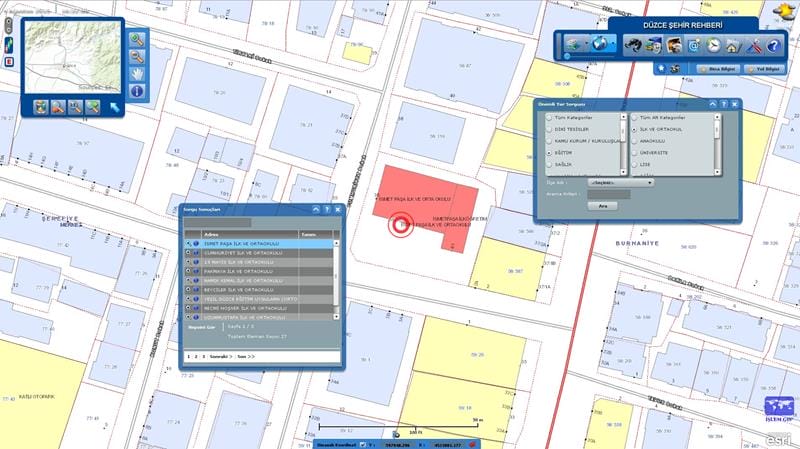Viewport: 800px width, 449px height.
Task: Click up arrow of results list scrollbar
Action: click(336, 243)
